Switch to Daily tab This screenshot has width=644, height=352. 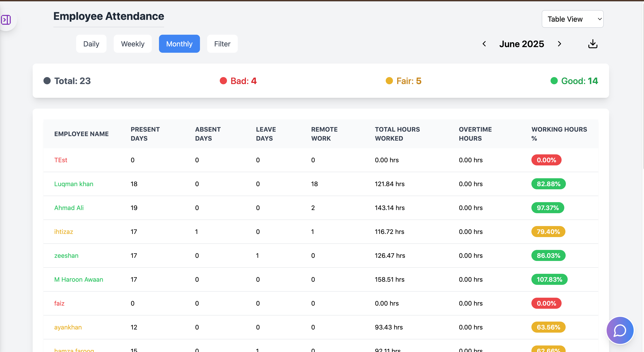pyautogui.click(x=91, y=44)
